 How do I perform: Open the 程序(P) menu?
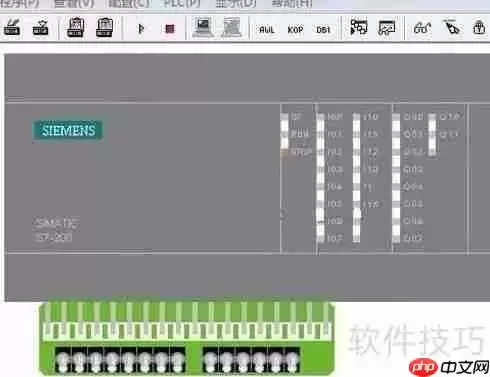point(20,4)
